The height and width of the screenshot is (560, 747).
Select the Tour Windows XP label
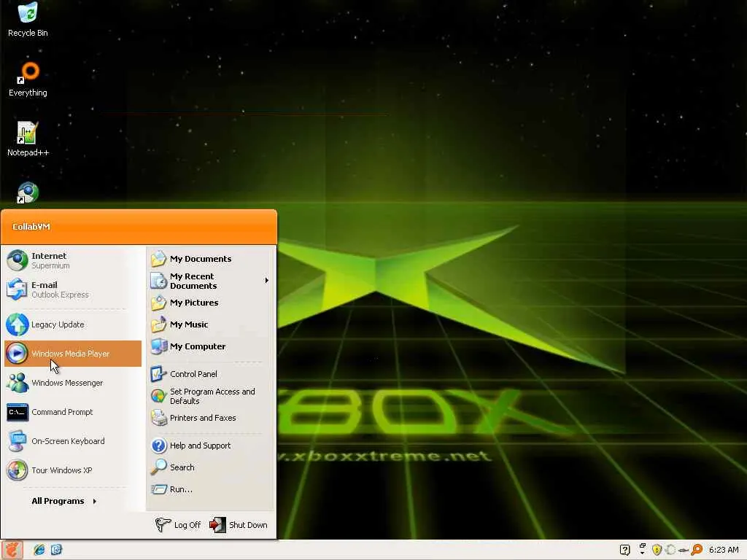pyautogui.click(x=62, y=470)
